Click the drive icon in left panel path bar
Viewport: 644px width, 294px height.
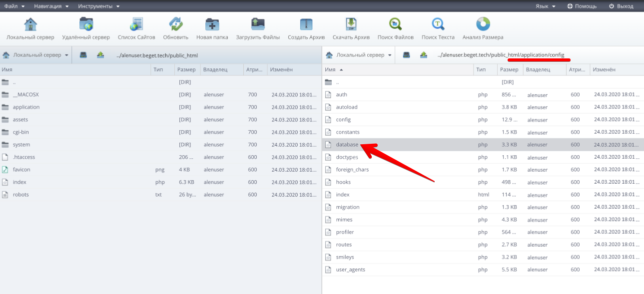pos(83,55)
